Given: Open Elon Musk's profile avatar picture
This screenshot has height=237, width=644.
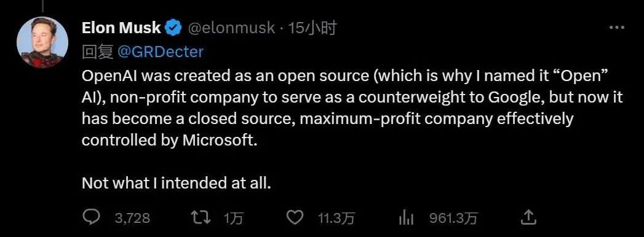Looking at the screenshot, I should [42, 42].
